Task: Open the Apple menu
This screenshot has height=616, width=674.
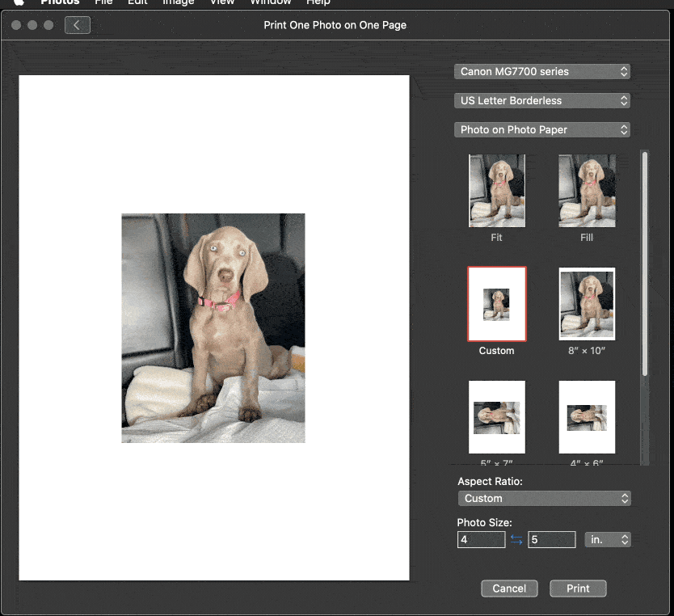Action: point(19,2)
